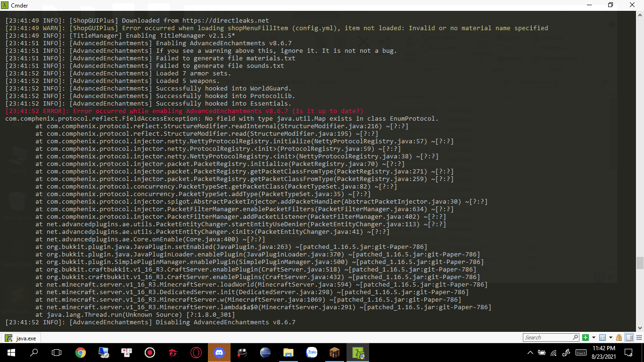This screenshot has width=644, height=362.
Task: Open the red letter-tiles app on taskbar
Action: click(x=126, y=352)
